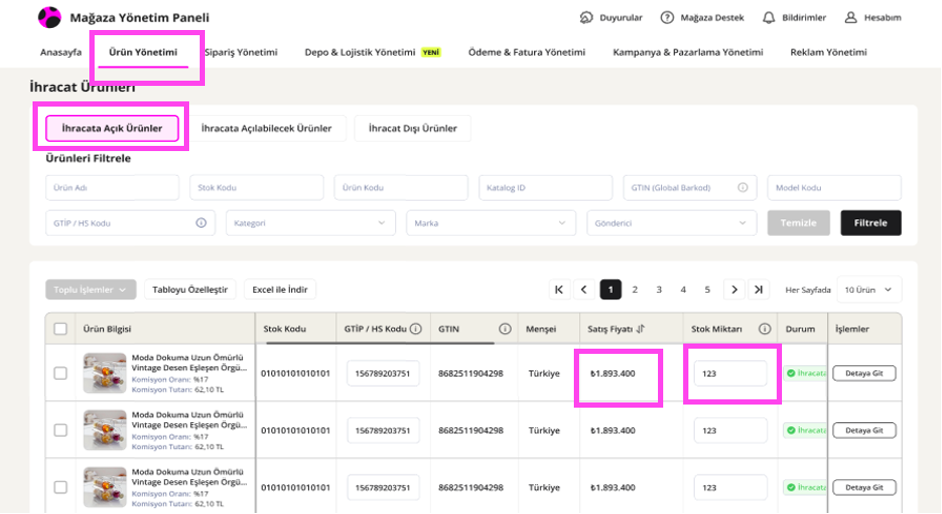Click the Katalog ID filter field

(545, 187)
